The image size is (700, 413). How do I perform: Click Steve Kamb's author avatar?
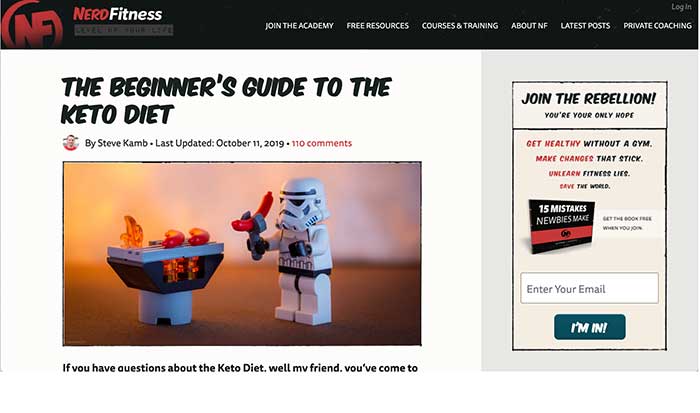tap(71, 143)
